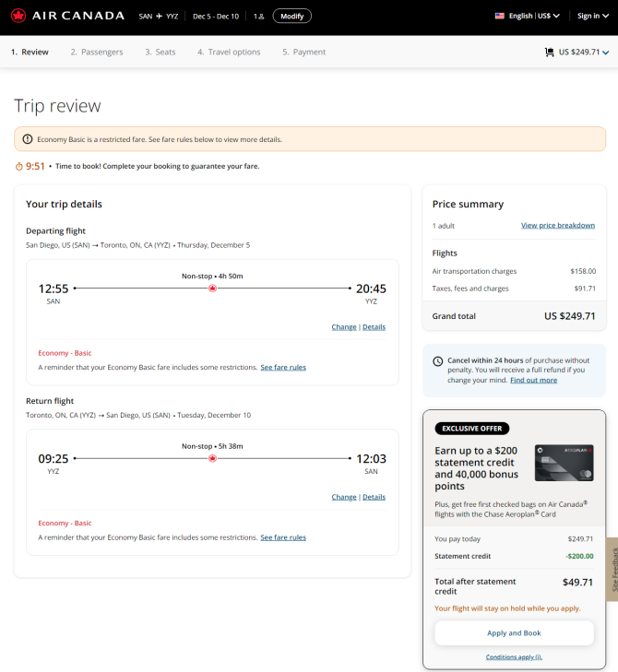This screenshot has width=618, height=672.
Task: Expand the cart total US $249.71 chevron
Action: click(606, 53)
